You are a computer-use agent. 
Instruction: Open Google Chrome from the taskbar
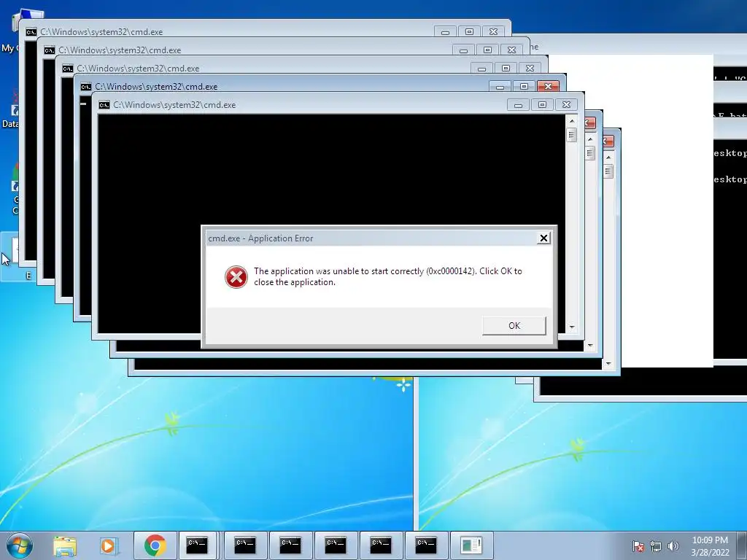tap(155, 545)
